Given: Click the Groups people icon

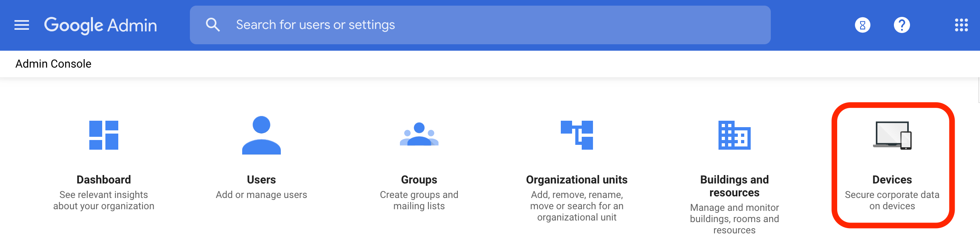Looking at the screenshot, I should (419, 134).
